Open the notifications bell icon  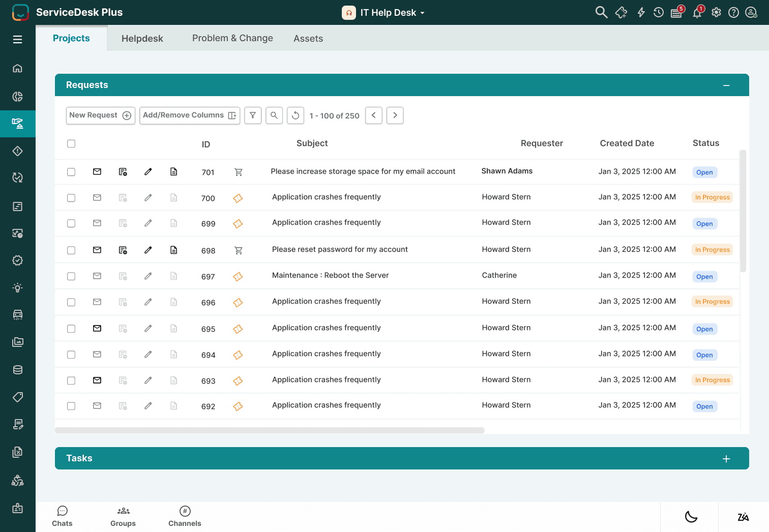click(x=697, y=13)
